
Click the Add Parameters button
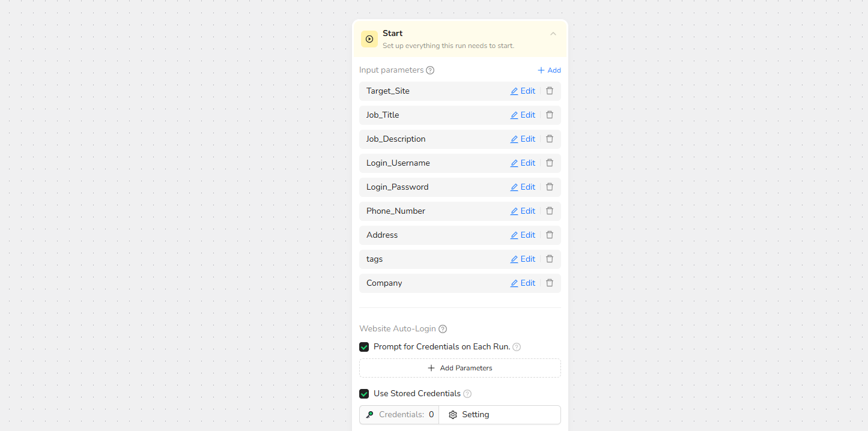[x=460, y=368]
